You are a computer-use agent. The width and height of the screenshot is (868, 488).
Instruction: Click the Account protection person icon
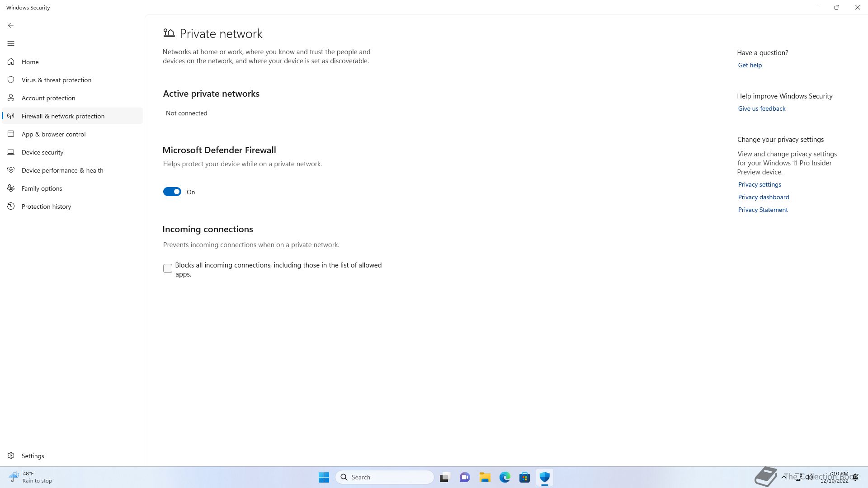(11, 98)
